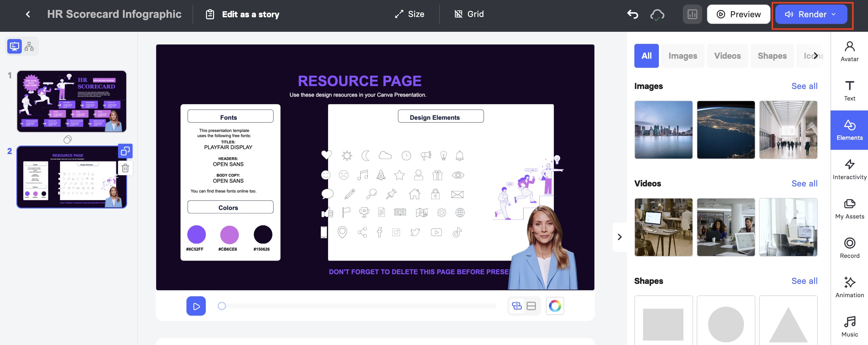
Task: Open the Render dropdown
Action: coord(811,14)
